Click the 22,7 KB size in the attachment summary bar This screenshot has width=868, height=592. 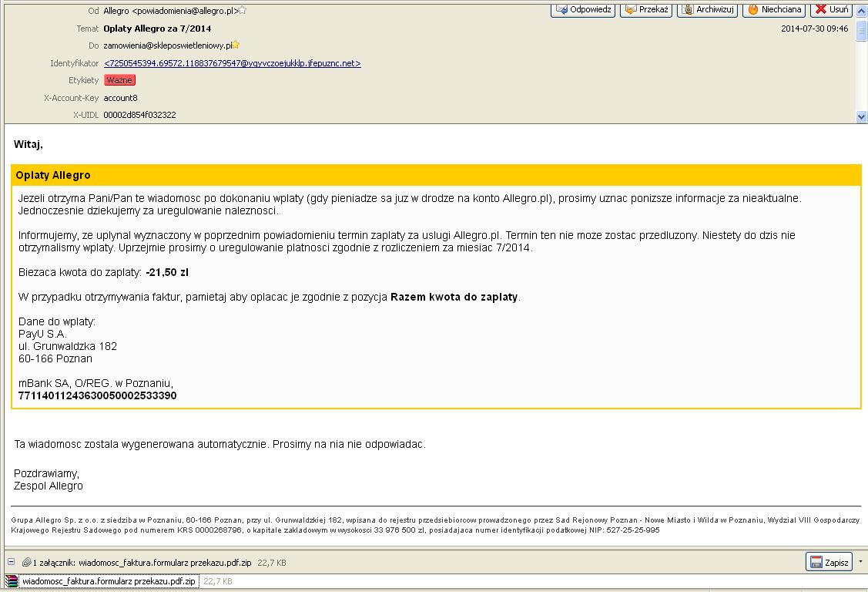click(x=272, y=563)
